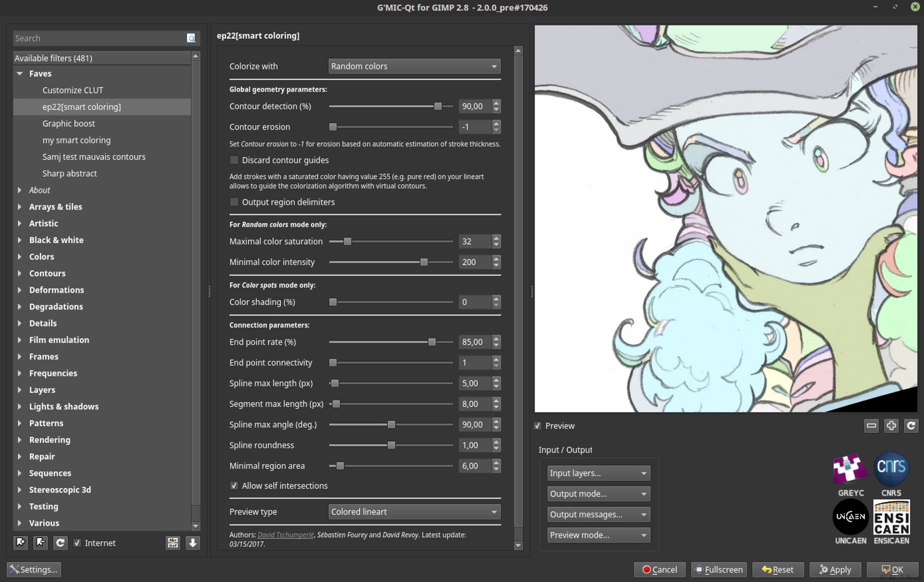Click the down arrow update filters icon
Image resolution: width=924 pixels, height=582 pixels.
[193, 543]
